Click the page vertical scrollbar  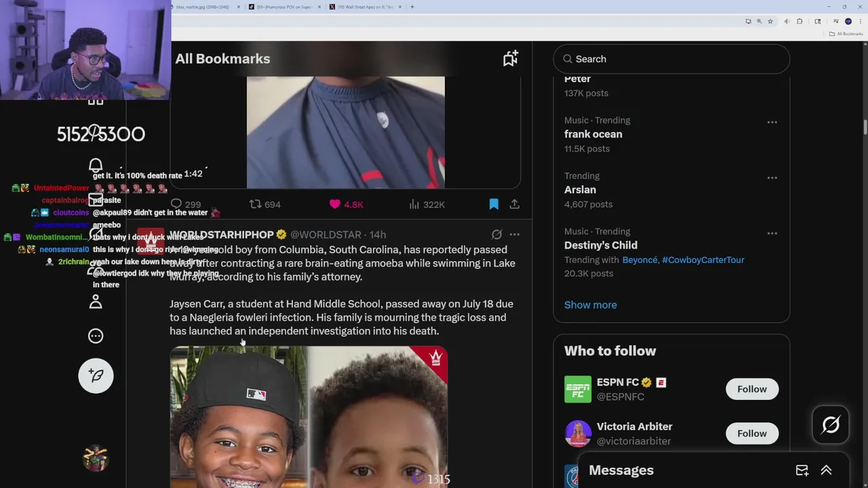pos(865,127)
